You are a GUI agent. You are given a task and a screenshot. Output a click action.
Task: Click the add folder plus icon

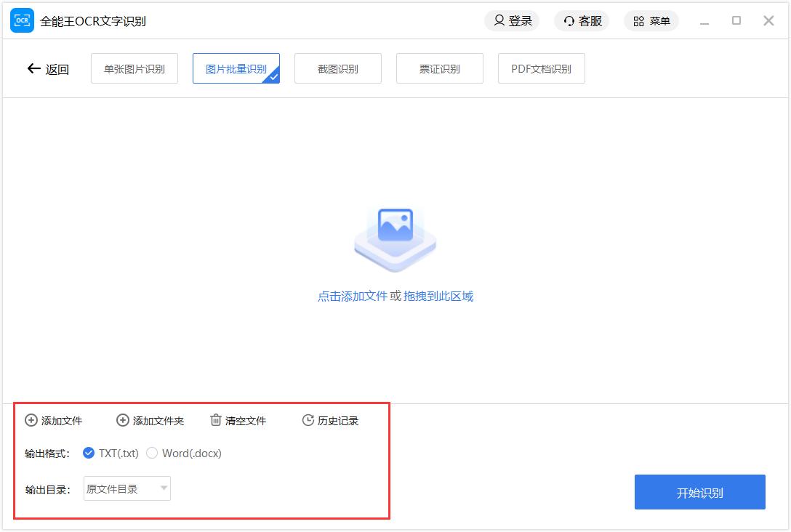[x=123, y=420]
